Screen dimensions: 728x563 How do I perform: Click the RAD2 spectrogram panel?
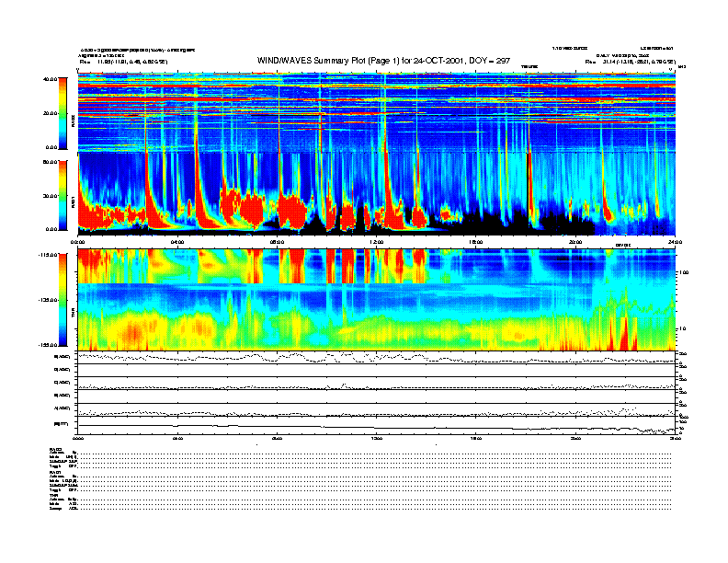377,112
